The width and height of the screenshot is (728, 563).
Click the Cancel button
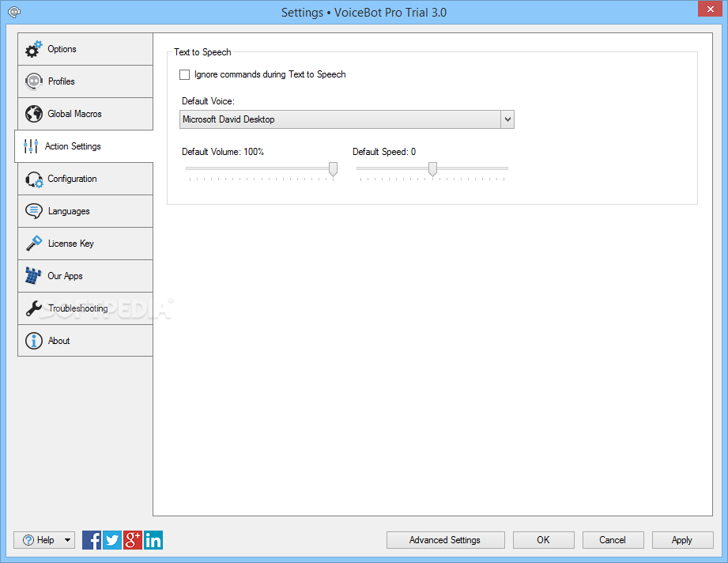[613, 540]
